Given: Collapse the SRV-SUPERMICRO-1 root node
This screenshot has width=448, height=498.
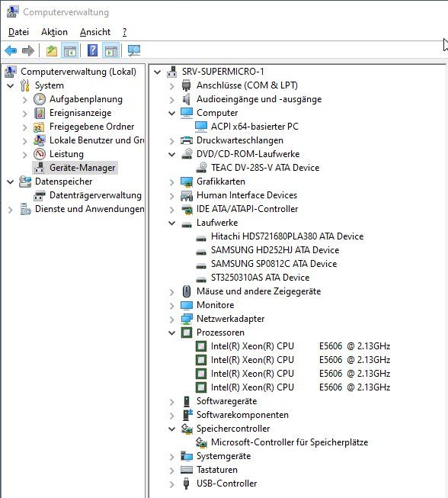Looking at the screenshot, I should (157, 72).
